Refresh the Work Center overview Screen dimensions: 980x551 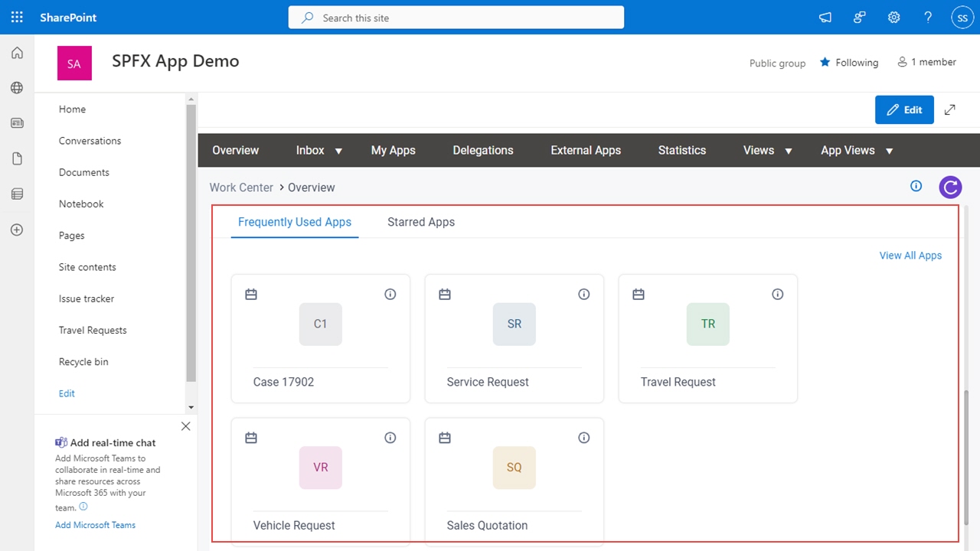(950, 187)
